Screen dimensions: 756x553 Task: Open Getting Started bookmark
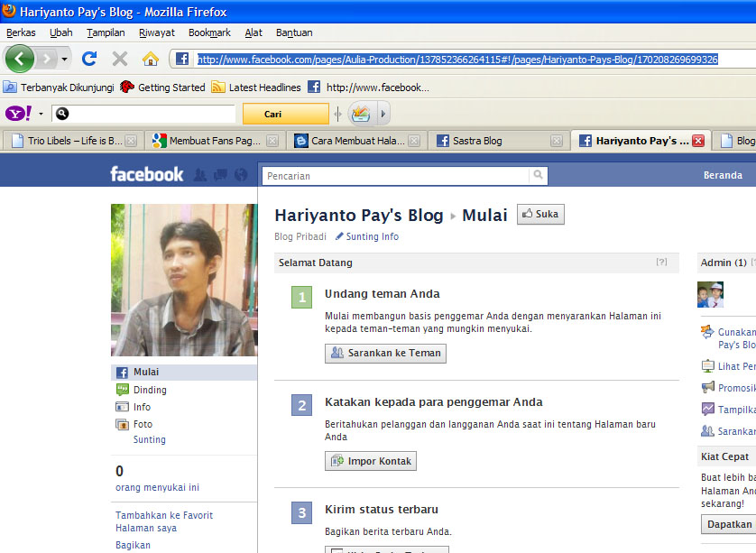[x=162, y=88]
